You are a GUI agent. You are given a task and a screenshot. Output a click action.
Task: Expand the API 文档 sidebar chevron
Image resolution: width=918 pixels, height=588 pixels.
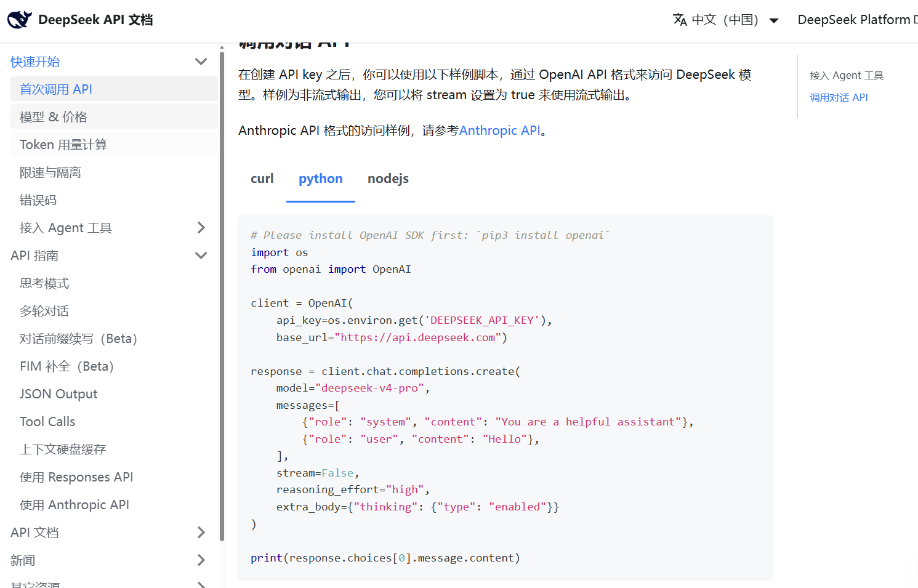pyautogui.click(x=201, y=533)
